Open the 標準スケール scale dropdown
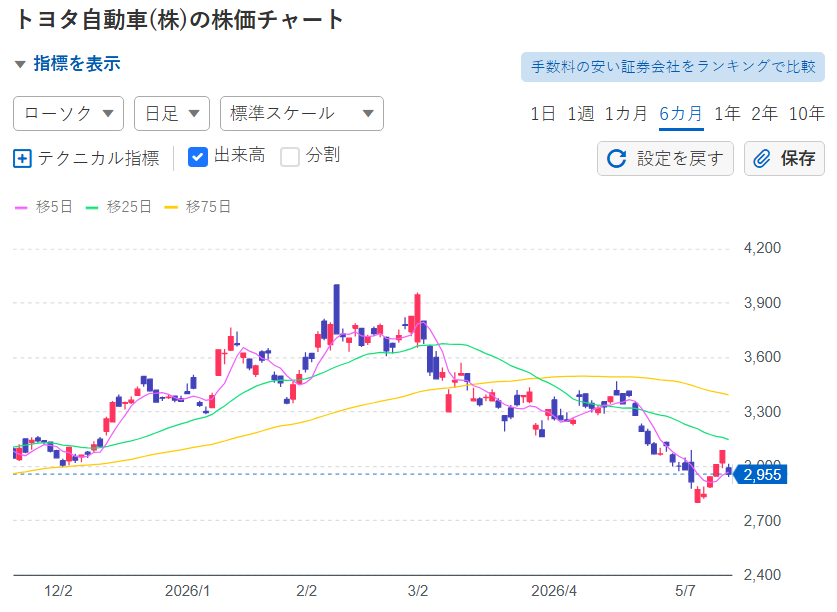Screen dimensions: 837x612 (302, 113)
